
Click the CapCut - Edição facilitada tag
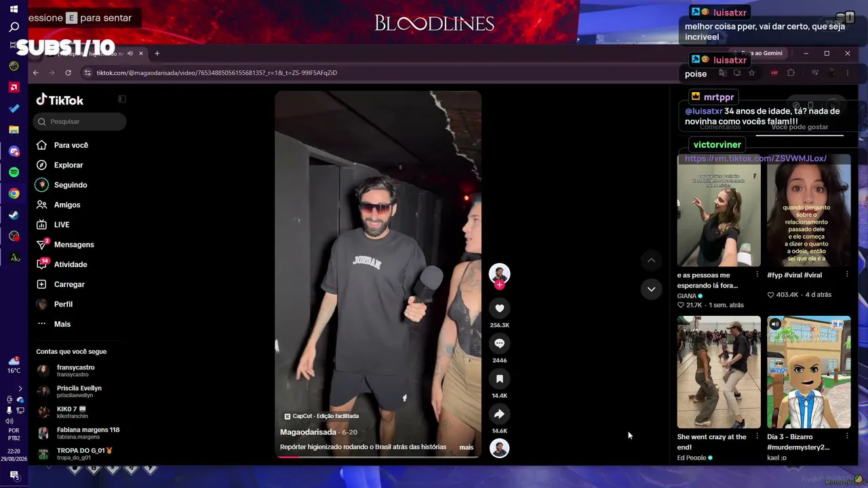point(321,416)
